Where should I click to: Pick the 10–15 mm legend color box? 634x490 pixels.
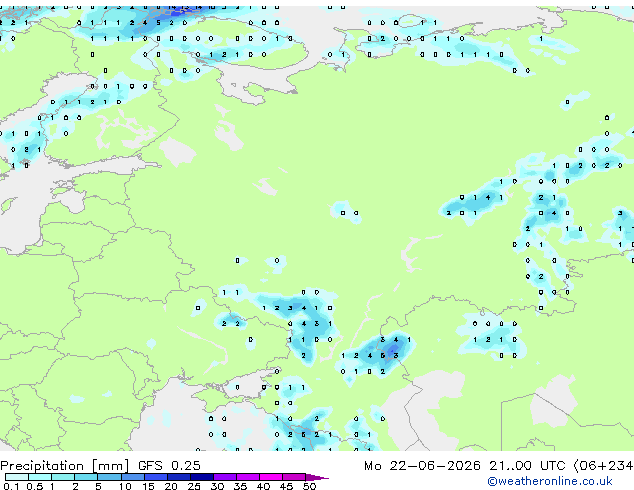132,477
